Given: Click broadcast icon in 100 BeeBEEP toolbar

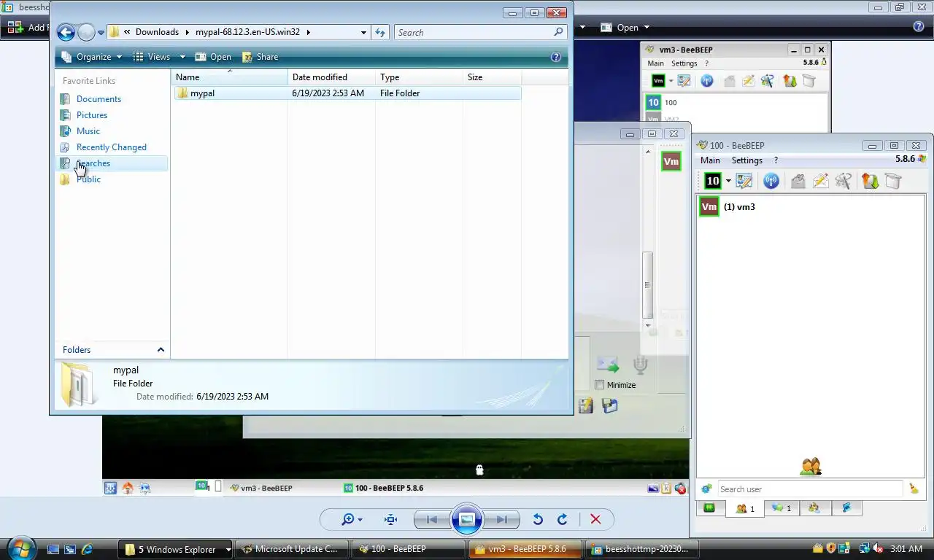Looking at the screenshot, I should click(771, 181).
